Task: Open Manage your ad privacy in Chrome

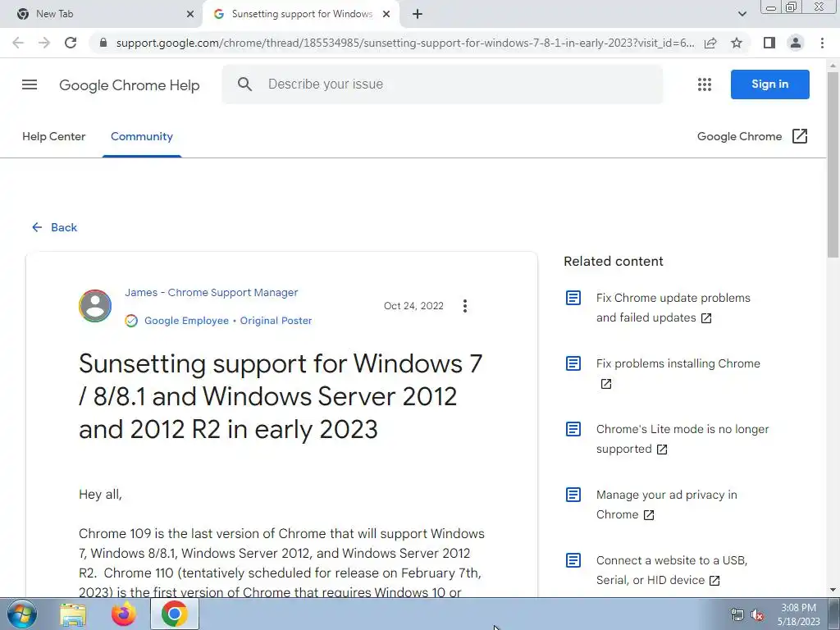Action: click(x=666, y=504)
